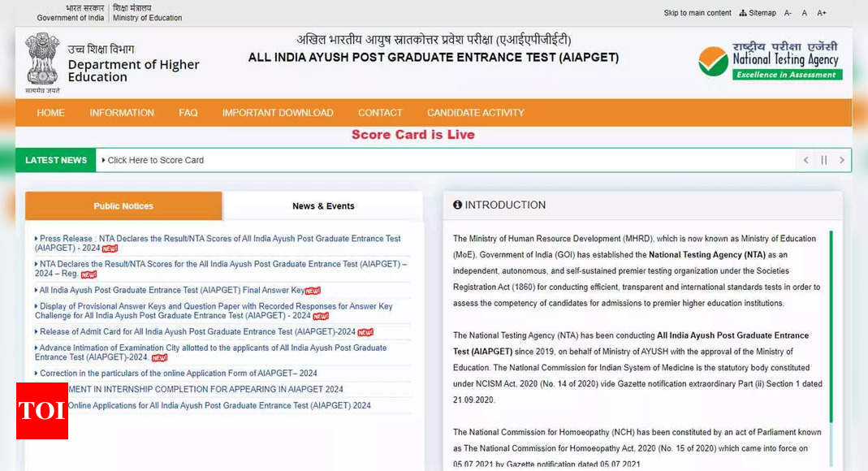The height and width of the screenshot is (471, 868).
Task: Decrease font size with A- button
Action: (x=788, y=13)
